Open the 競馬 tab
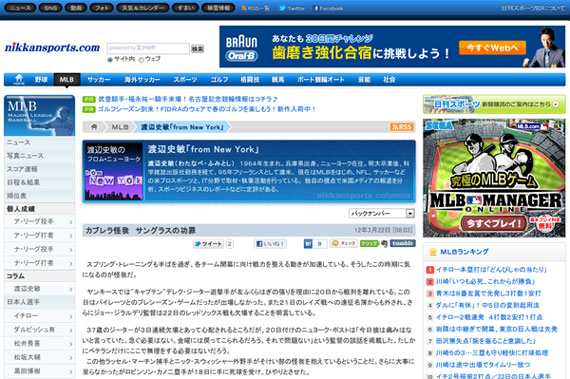The height and width of the screenshot is (379, 570). (278, 80)
